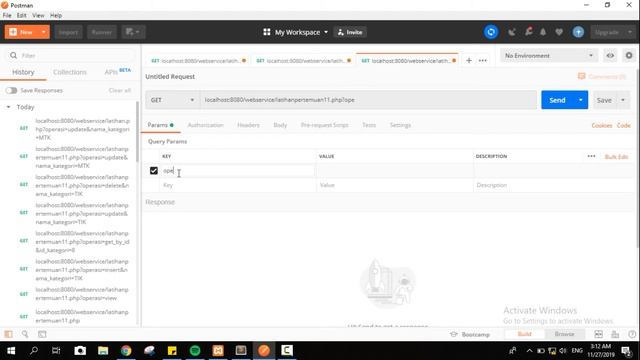Open the No Environment dropdown
This screenshot has height=360, width=640.
(549, 56)
